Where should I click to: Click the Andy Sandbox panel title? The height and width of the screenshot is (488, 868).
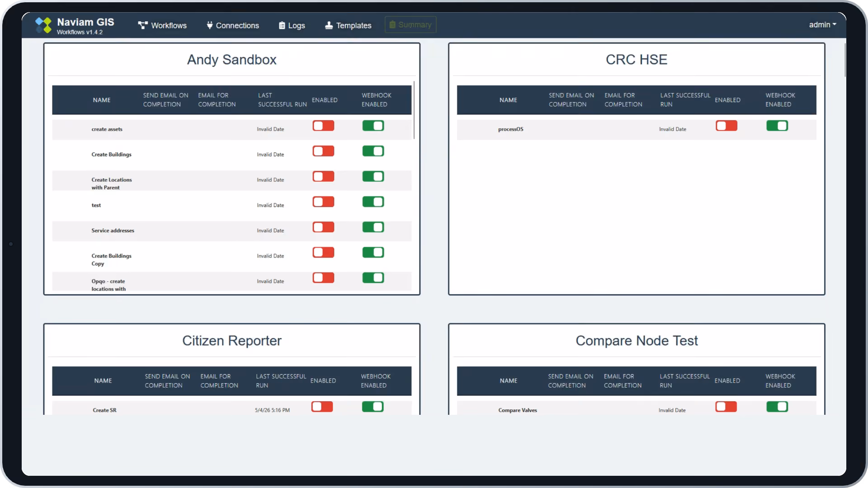click(x=232, y=60)
